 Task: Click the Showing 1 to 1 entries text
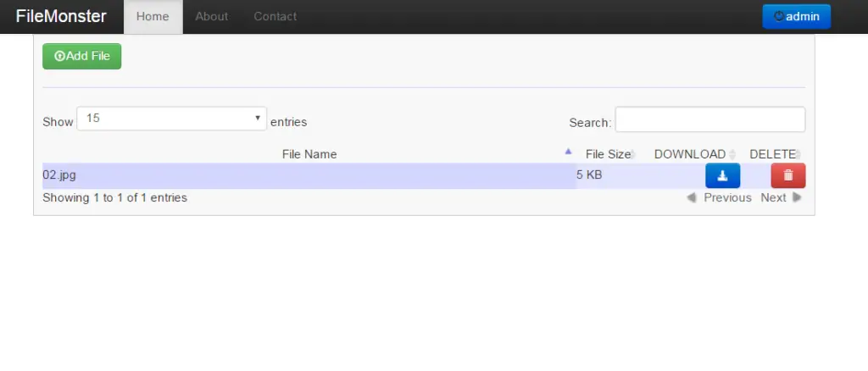click(114, 197)
